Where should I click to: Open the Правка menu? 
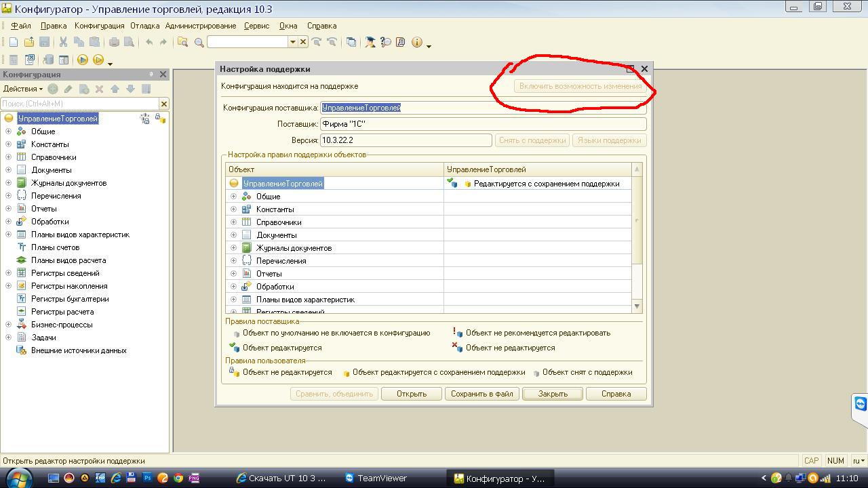tap(54, 26)
